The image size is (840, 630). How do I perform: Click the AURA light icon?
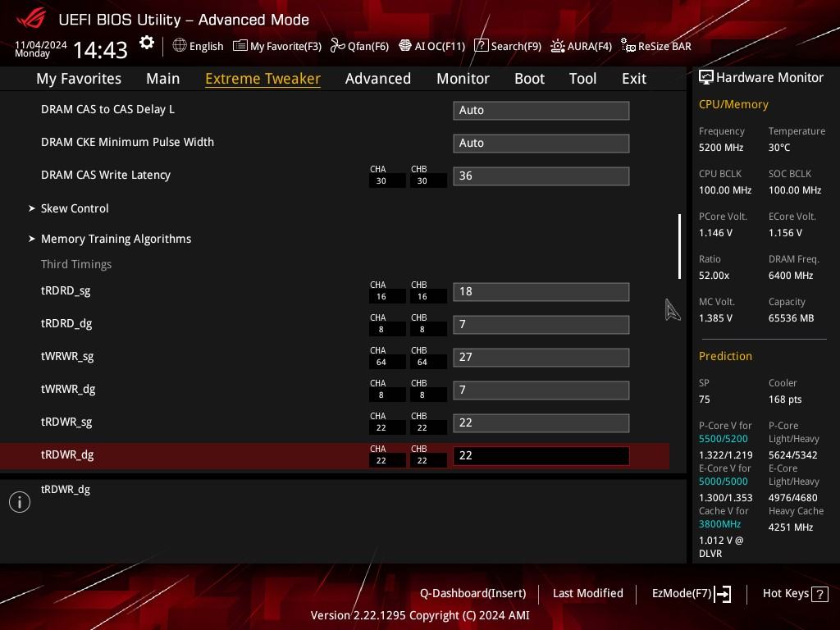click(558, 46)
